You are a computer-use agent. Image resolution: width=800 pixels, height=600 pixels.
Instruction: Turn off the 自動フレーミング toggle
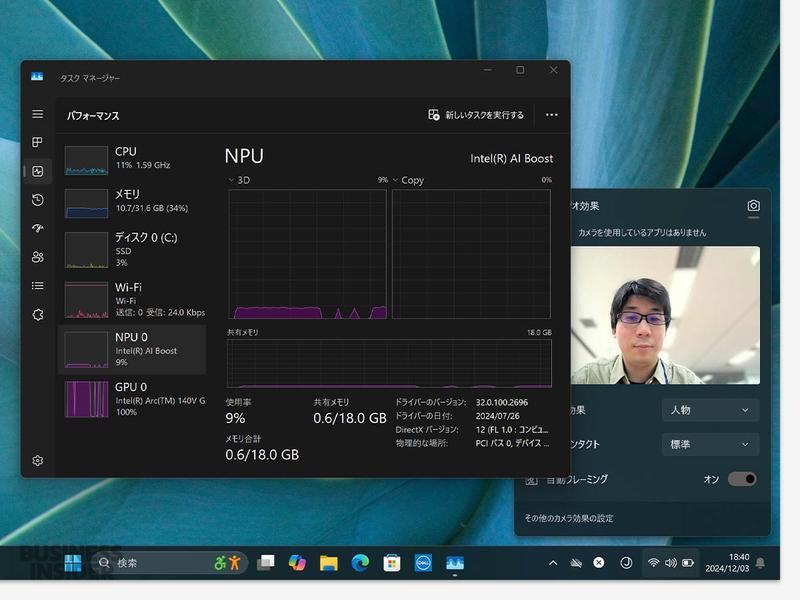(x=742, y=479)
